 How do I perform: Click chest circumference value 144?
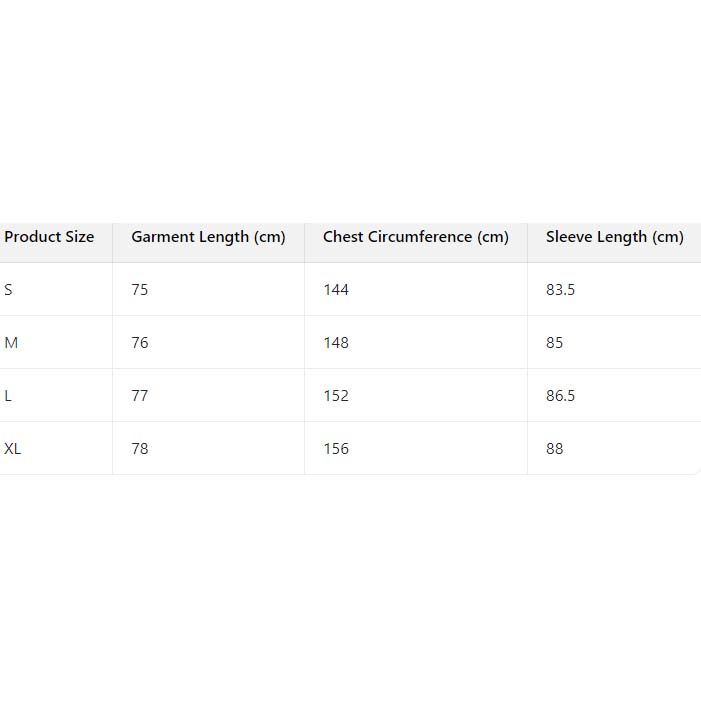(x=336, y=290)
